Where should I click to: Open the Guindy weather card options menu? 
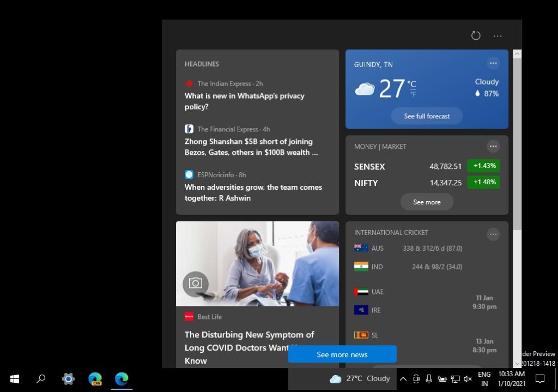tap(493, 63)
